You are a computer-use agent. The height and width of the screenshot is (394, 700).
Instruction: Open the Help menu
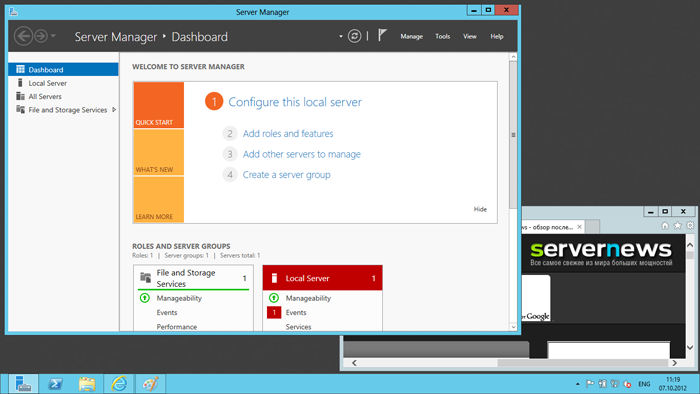tap(497, 37)
